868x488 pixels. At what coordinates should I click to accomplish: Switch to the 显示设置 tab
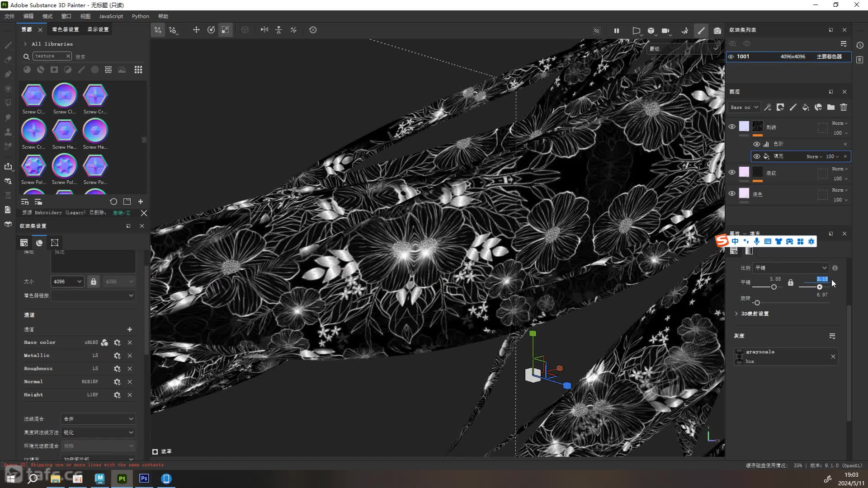coord(98,29)
